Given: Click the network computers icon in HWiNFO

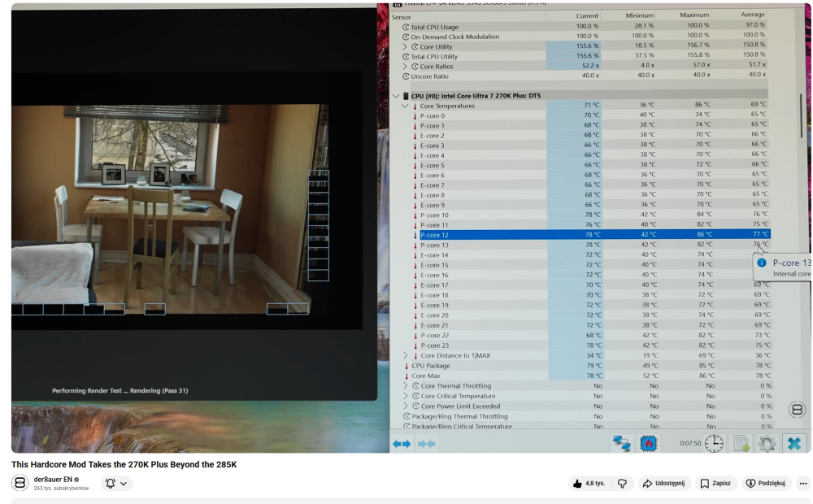Looking at the screenshot, I should pos(622,443).
